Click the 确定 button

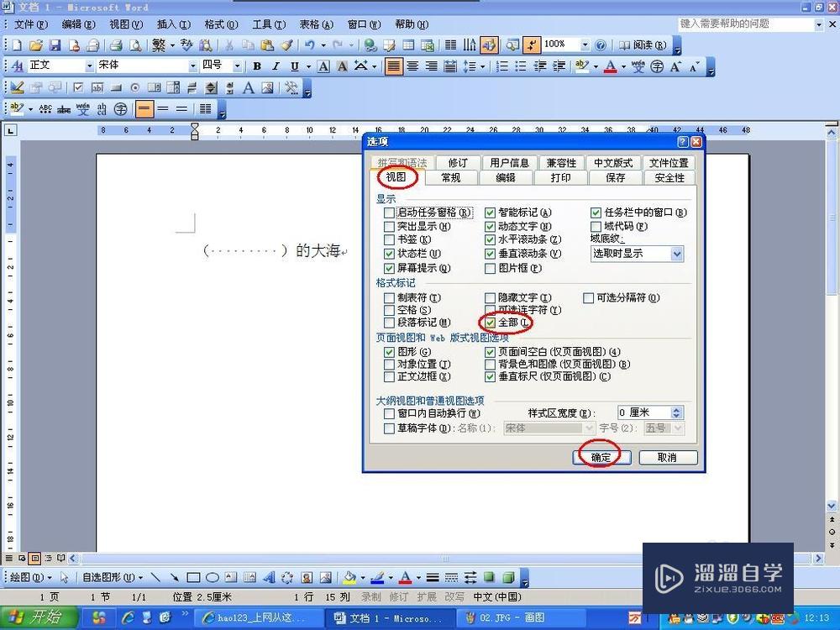pos(601,458)
